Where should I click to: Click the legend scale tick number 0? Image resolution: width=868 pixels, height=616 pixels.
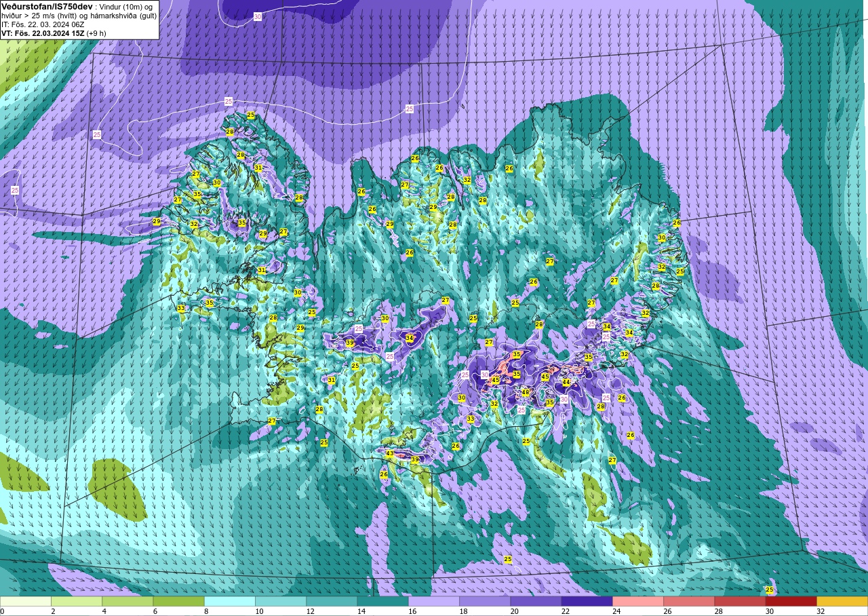(x=2, y=611)
